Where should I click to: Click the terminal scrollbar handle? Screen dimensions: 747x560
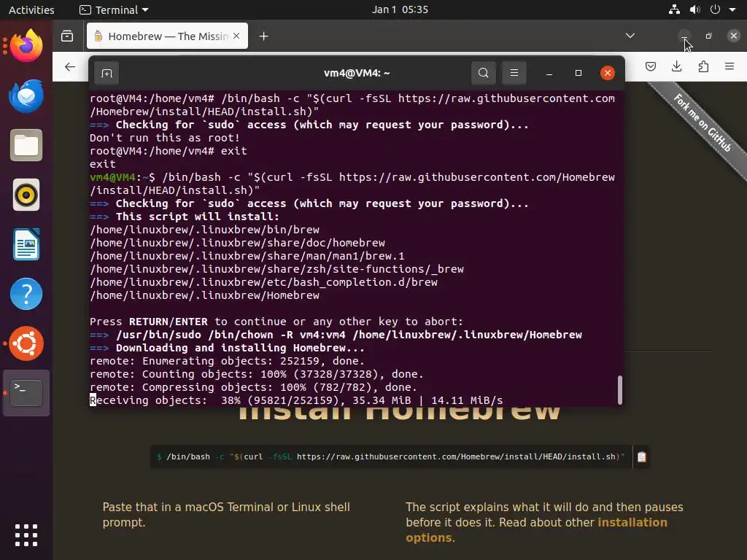(620, 390)
